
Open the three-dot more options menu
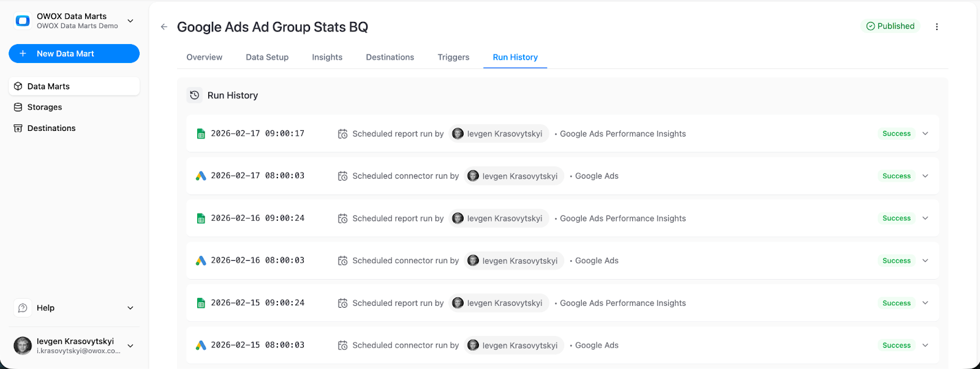click(x=937, y=26)
